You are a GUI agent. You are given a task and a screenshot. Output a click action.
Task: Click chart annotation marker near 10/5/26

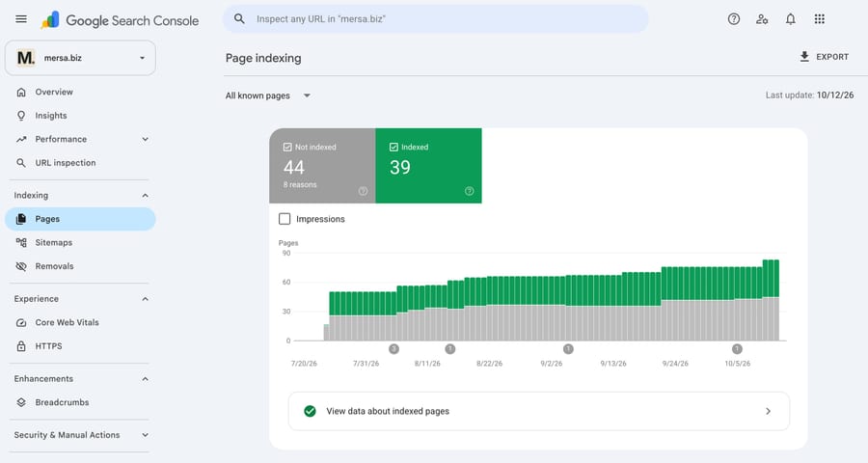pos(737,349)
